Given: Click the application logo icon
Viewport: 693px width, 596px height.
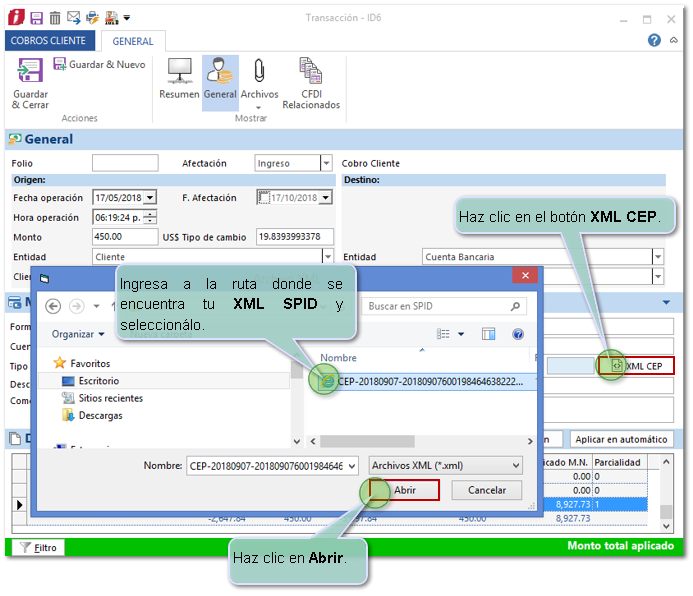Looking at the screenshot, I should click(16, 17).
